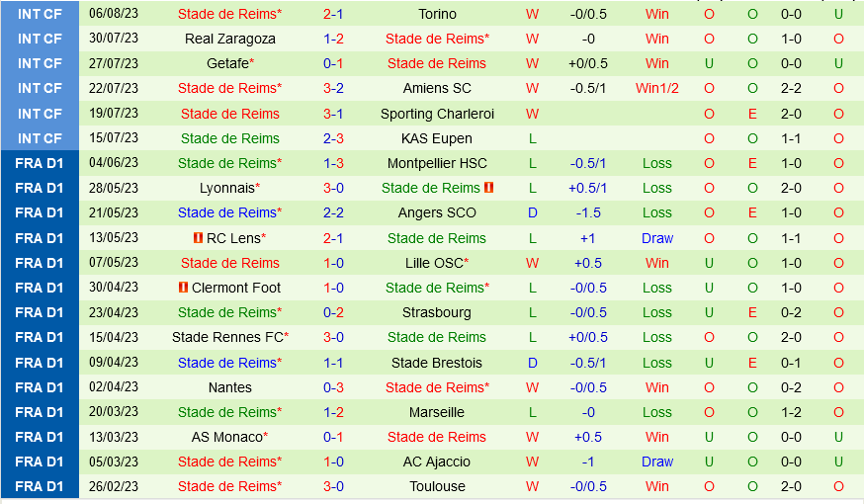Click the Lille OSC team name
The image size is (864, 504).
tap(434, 263)
